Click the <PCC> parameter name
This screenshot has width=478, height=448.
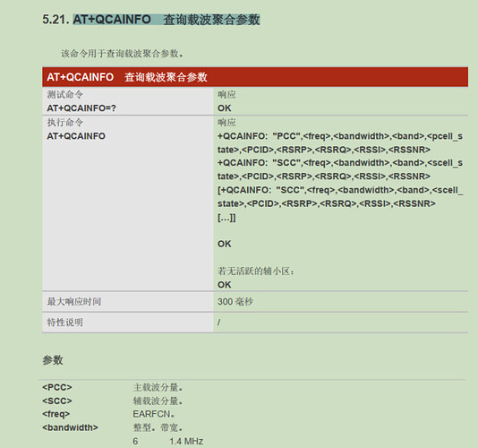[57, 387]
